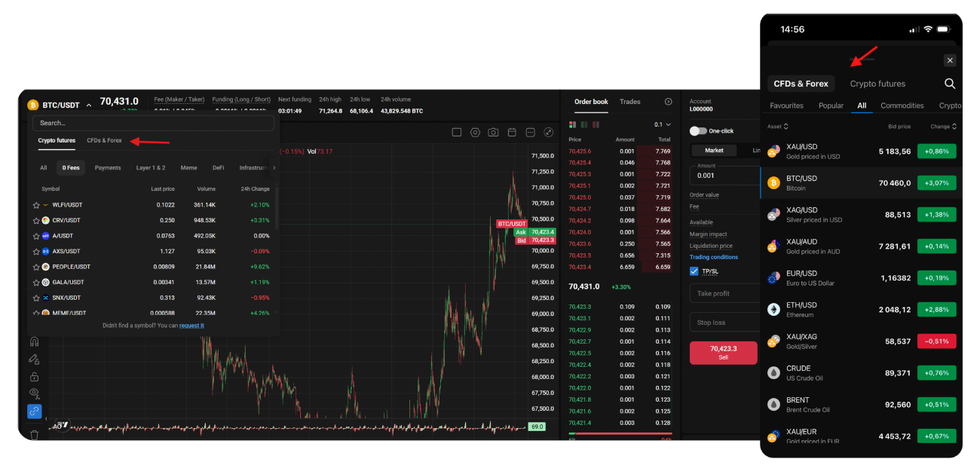Enable One-click trading switch
Viewport: 980px width, 471px height.
700,130
